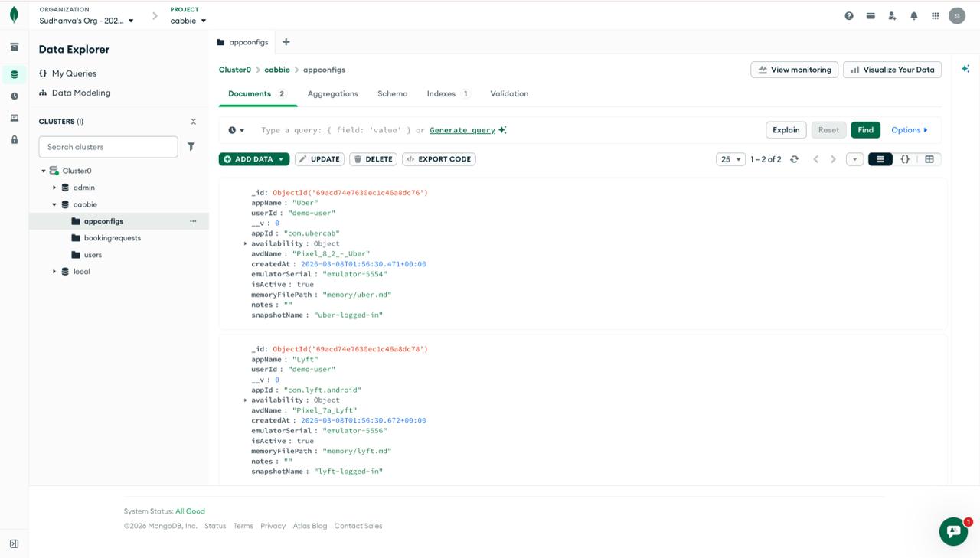Go to previous page of documents
This screenshot has width=980, height=558.
click(816, 159)
